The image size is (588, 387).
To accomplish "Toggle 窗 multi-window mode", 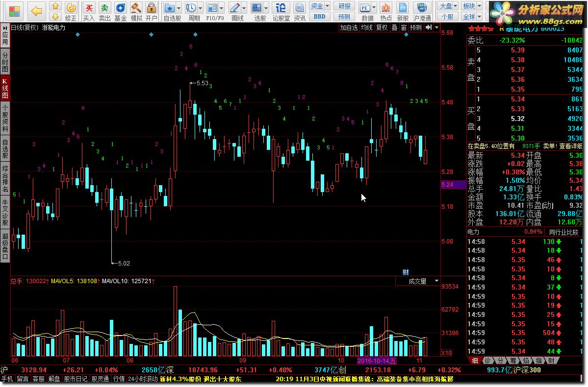I will (404, 27).
